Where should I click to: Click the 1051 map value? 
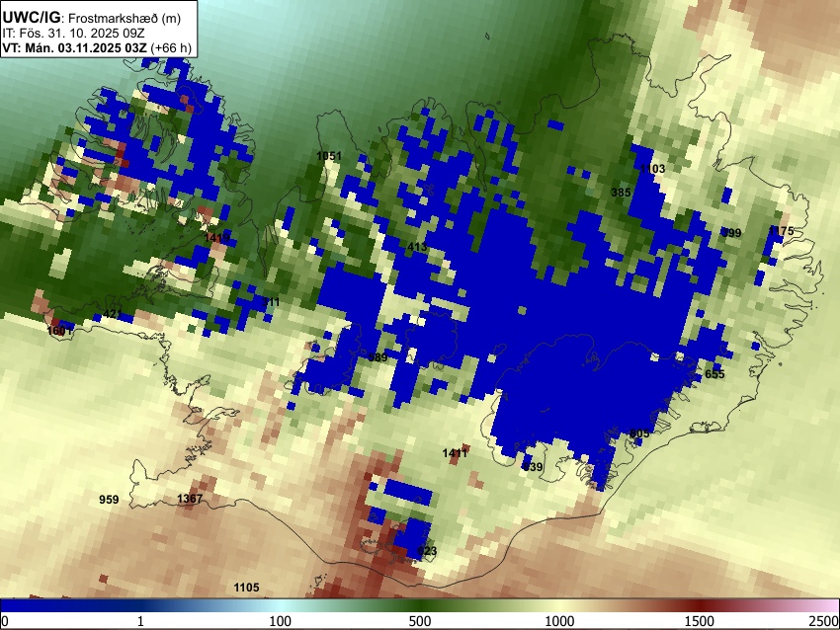click(x=329, y=156)
